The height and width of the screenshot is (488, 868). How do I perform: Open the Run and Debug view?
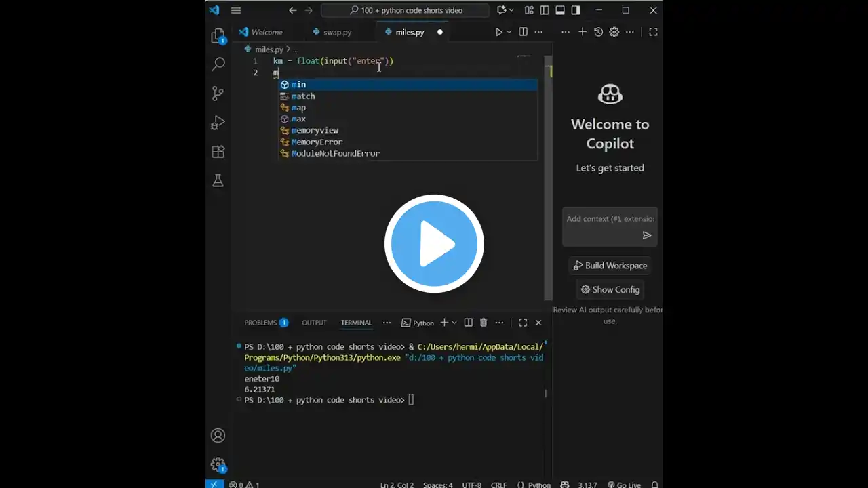point(218,123)
